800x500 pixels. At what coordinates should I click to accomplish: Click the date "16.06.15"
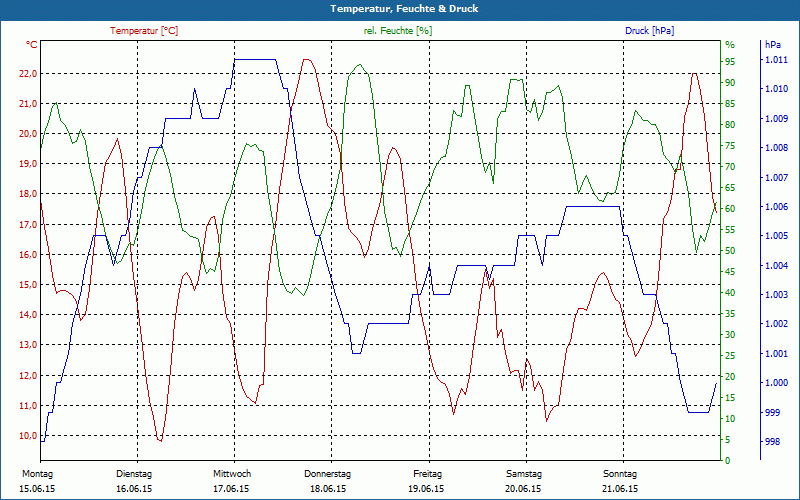(134, 489)
